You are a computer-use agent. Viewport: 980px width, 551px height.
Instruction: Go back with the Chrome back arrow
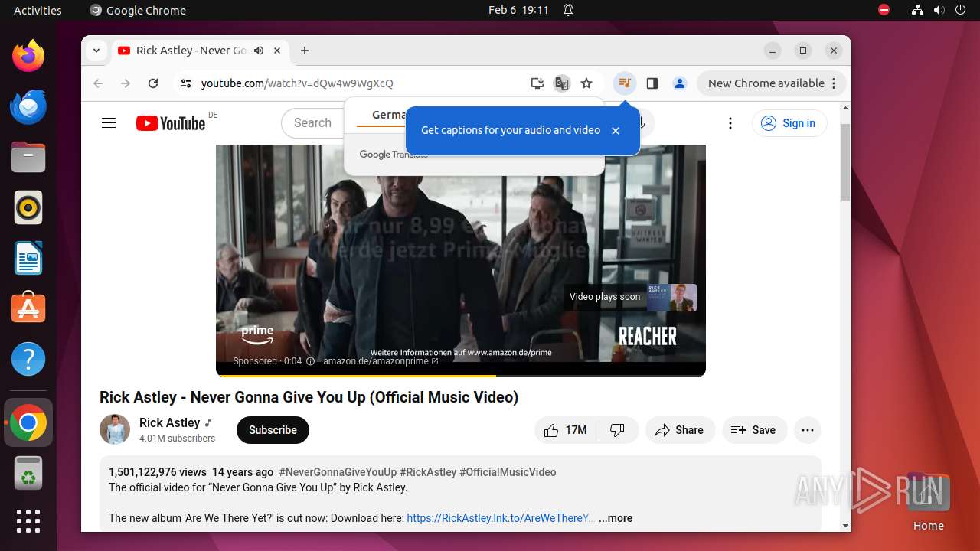coord(98,83)
